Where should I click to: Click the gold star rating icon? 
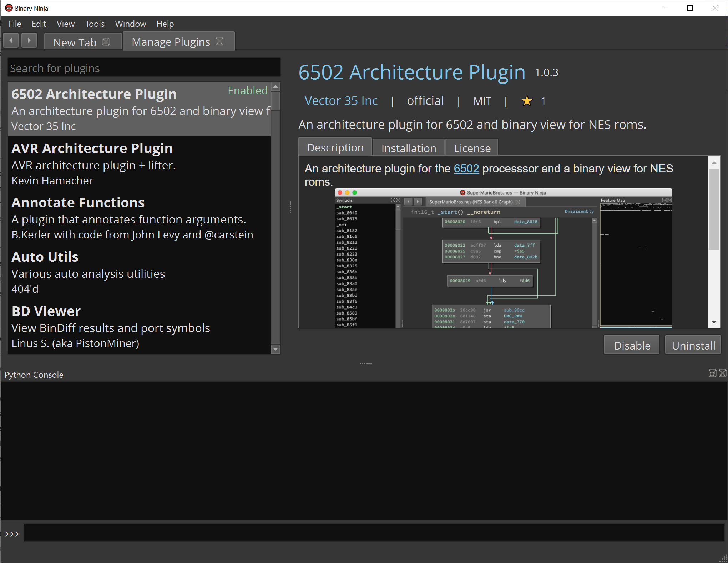527,101
